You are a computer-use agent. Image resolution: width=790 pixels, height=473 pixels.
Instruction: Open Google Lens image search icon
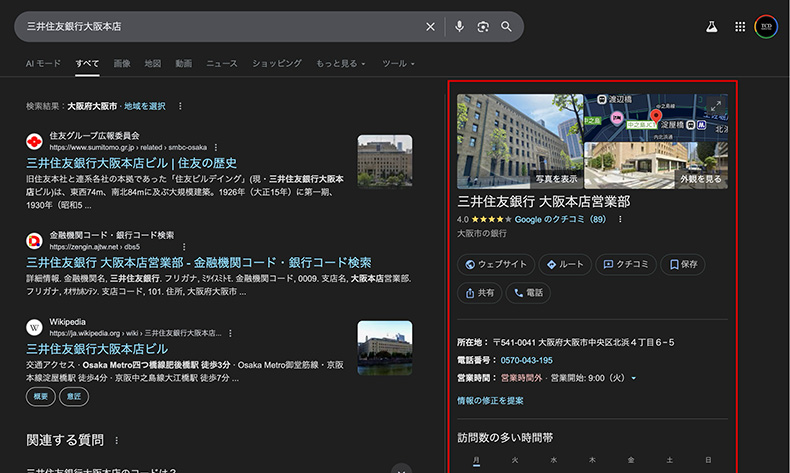point(483,27)
